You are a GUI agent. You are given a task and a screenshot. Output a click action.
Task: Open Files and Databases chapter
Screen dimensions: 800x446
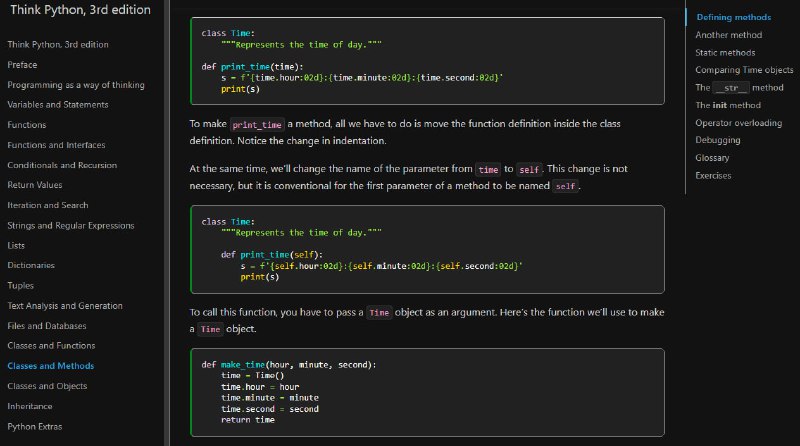click(x=46, y=326)
